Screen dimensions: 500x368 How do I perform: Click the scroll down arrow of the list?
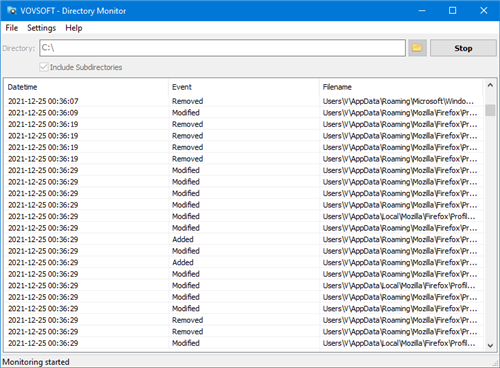tap(490, 345)
